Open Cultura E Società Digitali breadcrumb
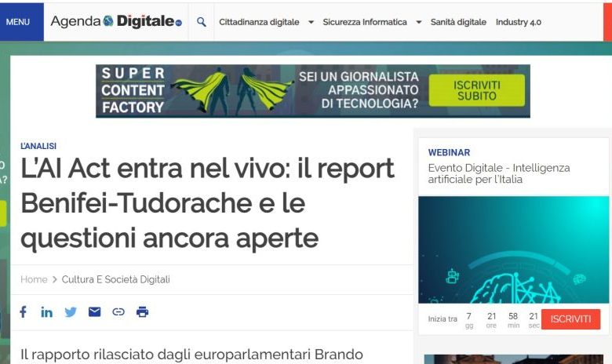Image resolution: width=612 pixels, height=364 pixels. click(x=116, y=279)
